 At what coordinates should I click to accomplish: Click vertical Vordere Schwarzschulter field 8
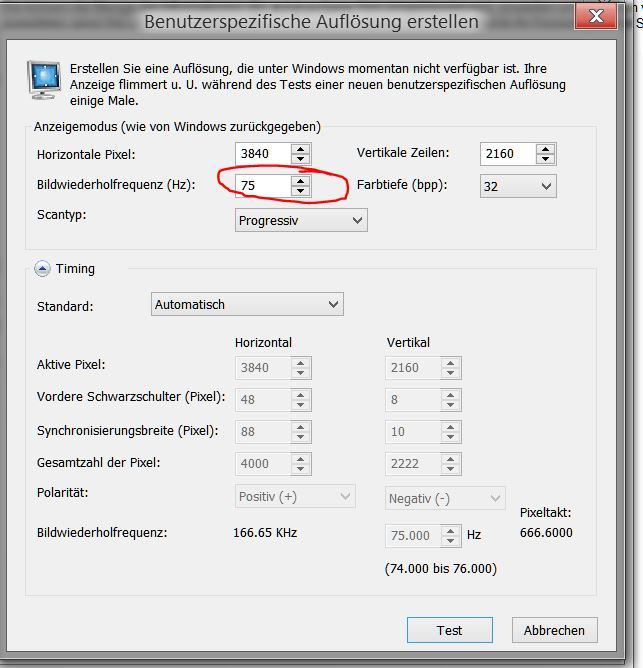pyautogui.click(x=413, y=400)
